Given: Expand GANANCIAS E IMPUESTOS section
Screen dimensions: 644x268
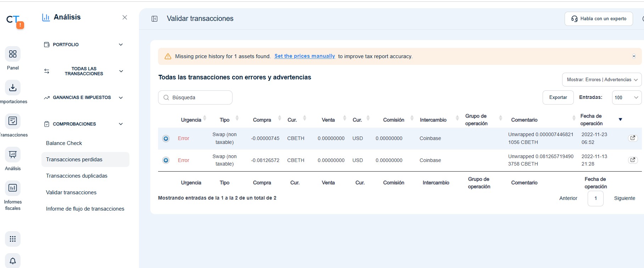Looking at the screenshot, I should click(x=84, y=97).
